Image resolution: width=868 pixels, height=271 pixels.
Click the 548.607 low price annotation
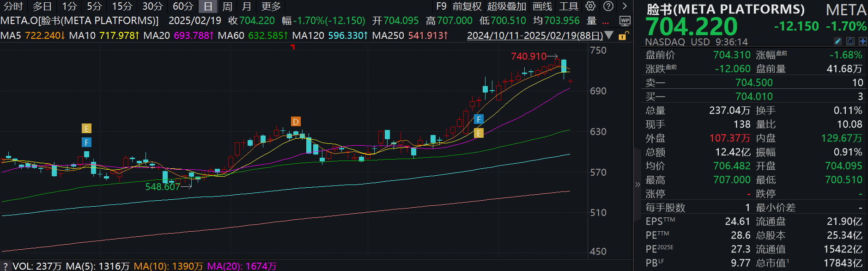pos(163,187)
